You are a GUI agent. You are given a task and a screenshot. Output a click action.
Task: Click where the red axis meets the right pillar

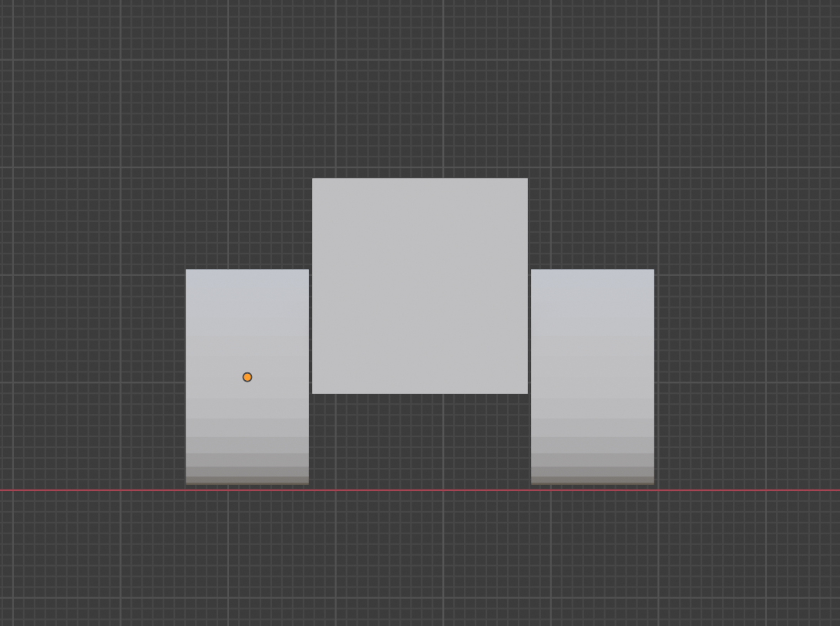click(593, 489)
